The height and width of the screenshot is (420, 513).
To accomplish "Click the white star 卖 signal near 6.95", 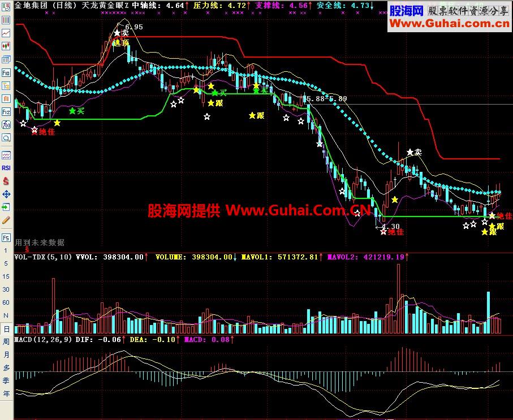I will 122,33.
